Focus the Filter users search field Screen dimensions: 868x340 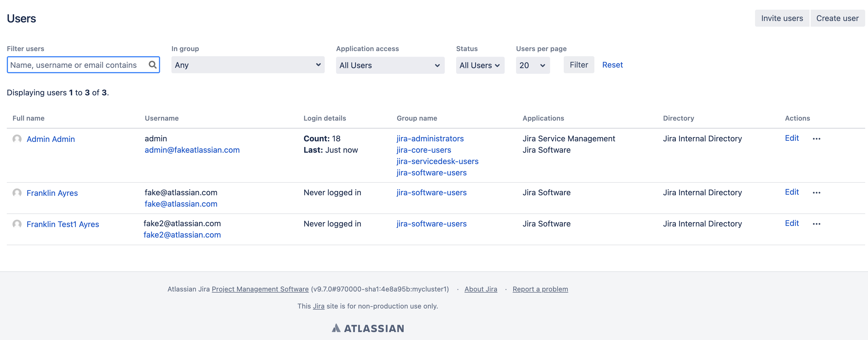83,65
